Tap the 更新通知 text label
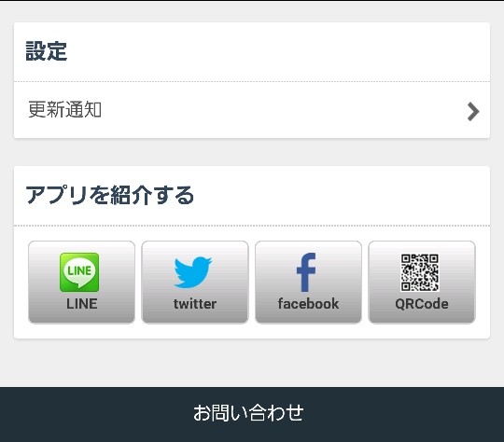504x442 pixels. click(65, 109)
